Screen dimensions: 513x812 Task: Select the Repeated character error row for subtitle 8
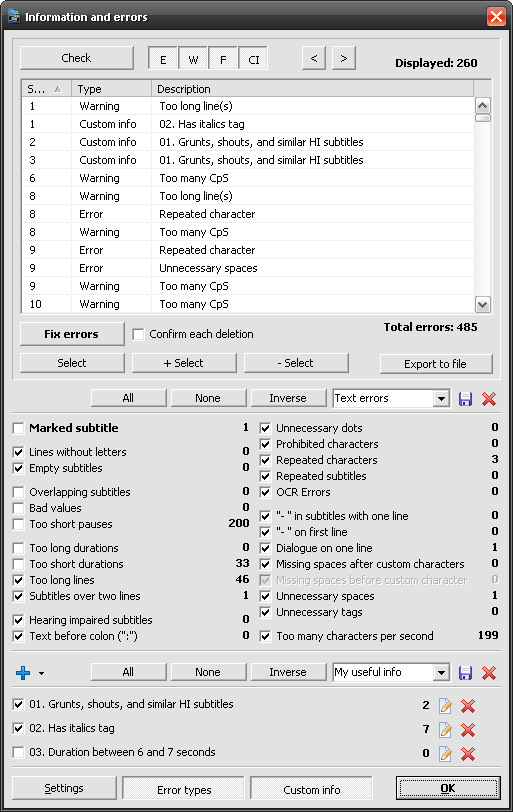pos(247,214)
